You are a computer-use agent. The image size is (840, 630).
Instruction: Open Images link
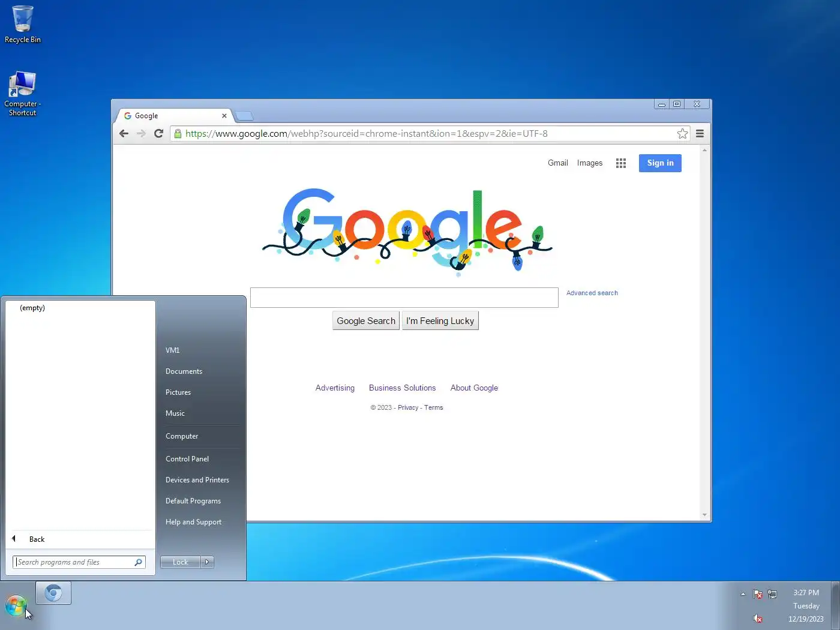pyautogui.click(x=590, y=163)
